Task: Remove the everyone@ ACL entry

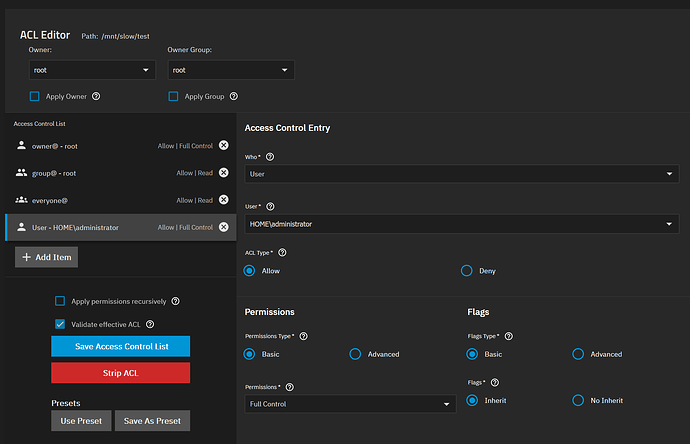Action: point(224,200)
